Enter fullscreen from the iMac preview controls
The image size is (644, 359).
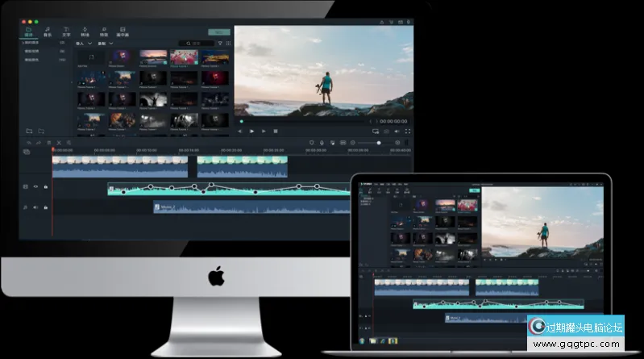pos(407,131)
